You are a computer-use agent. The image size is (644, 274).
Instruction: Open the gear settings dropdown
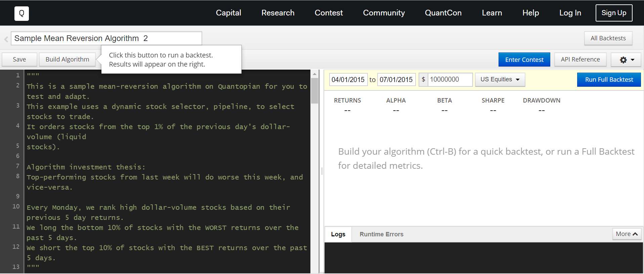pyautogui.click(x=626, y=60)
